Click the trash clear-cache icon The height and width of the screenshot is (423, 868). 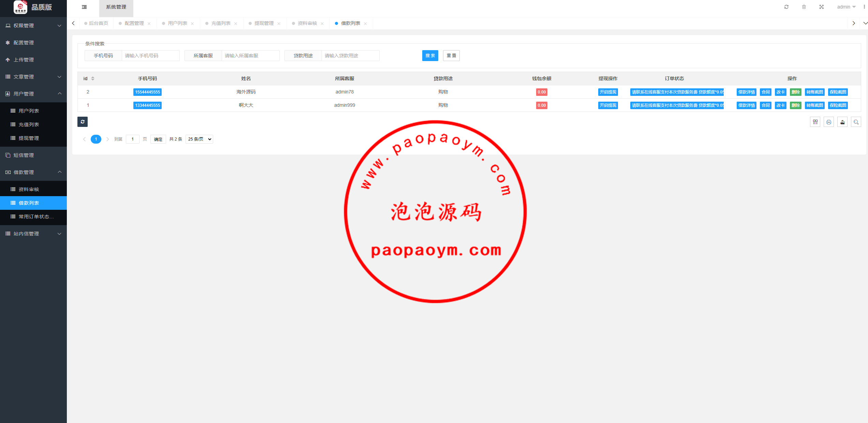(804, 7)
